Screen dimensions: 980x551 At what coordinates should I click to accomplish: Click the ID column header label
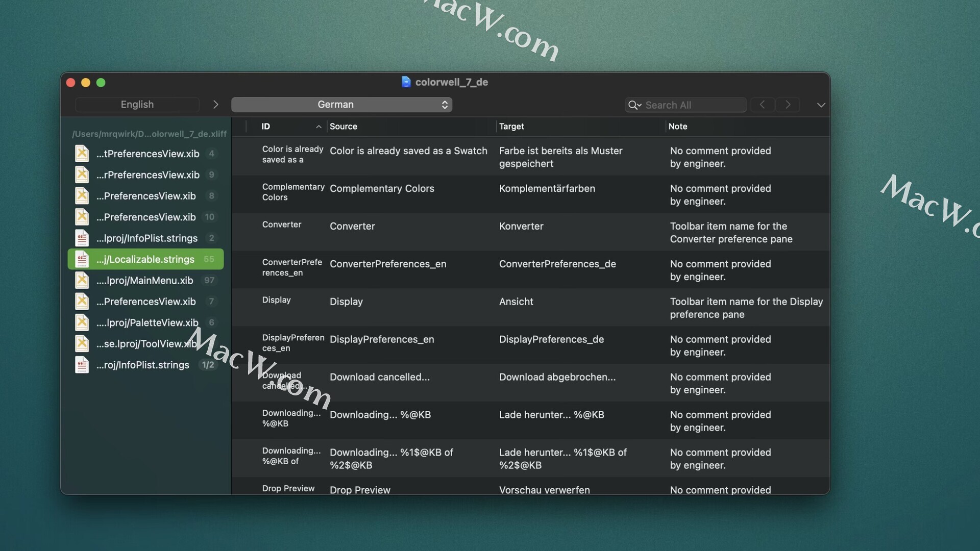point(266,127)
